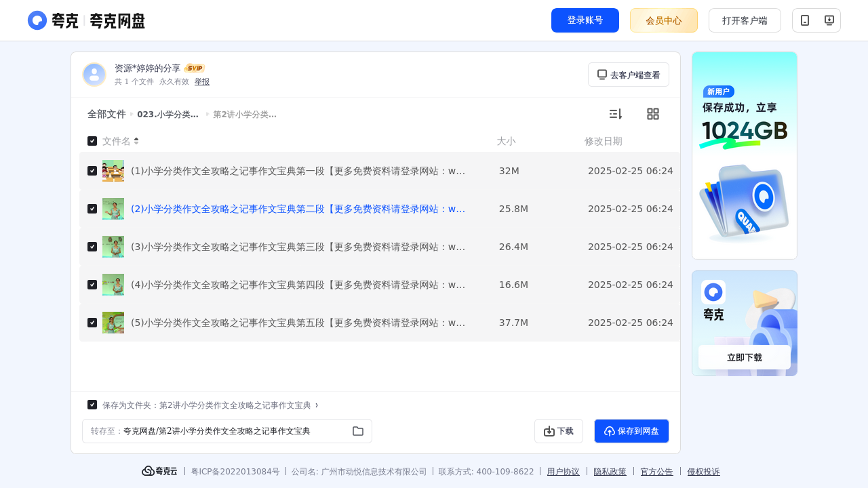Toggle 保存为文件夹 checkbox

tap(92, 405)
